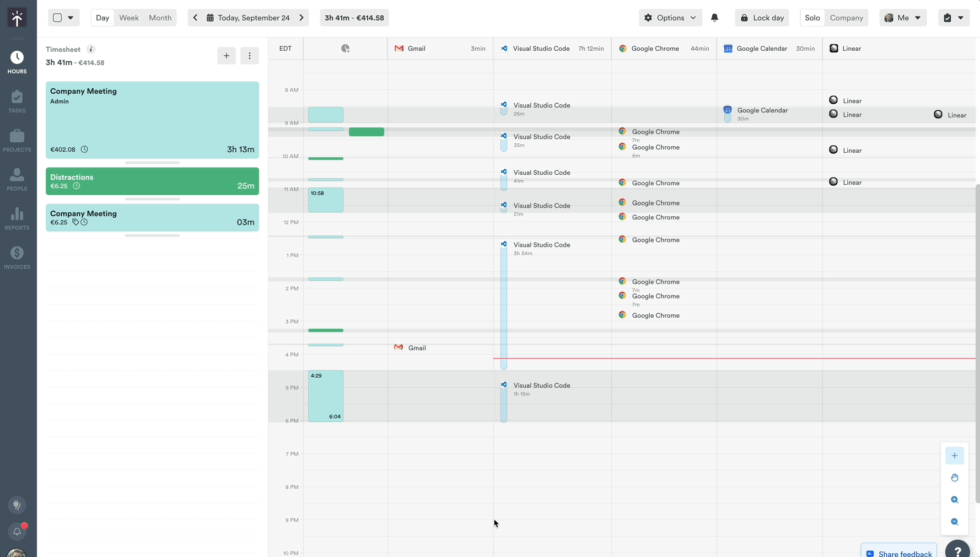
Task: Zoom out of the timeline
Action: pyautogui.click(x=955, y=522)
